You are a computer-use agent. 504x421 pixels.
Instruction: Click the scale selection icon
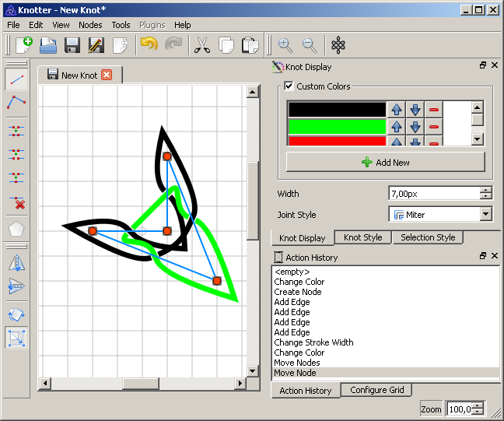point(16,338)
